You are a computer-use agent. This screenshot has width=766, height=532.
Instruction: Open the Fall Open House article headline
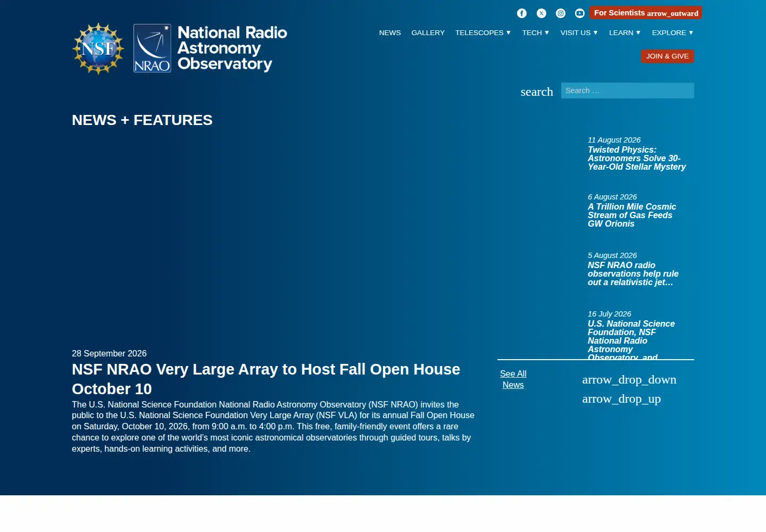click(266, 379)
